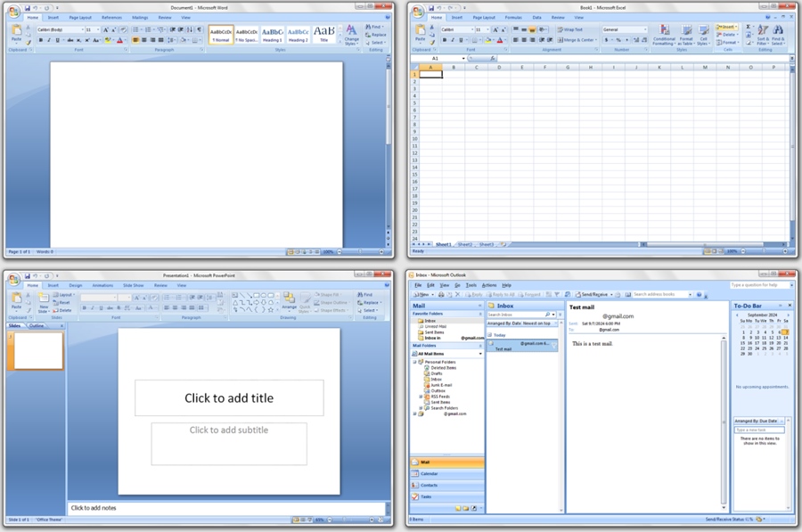Open the General number format dropdown
802x532 pixels.
(x=645, y=29)
